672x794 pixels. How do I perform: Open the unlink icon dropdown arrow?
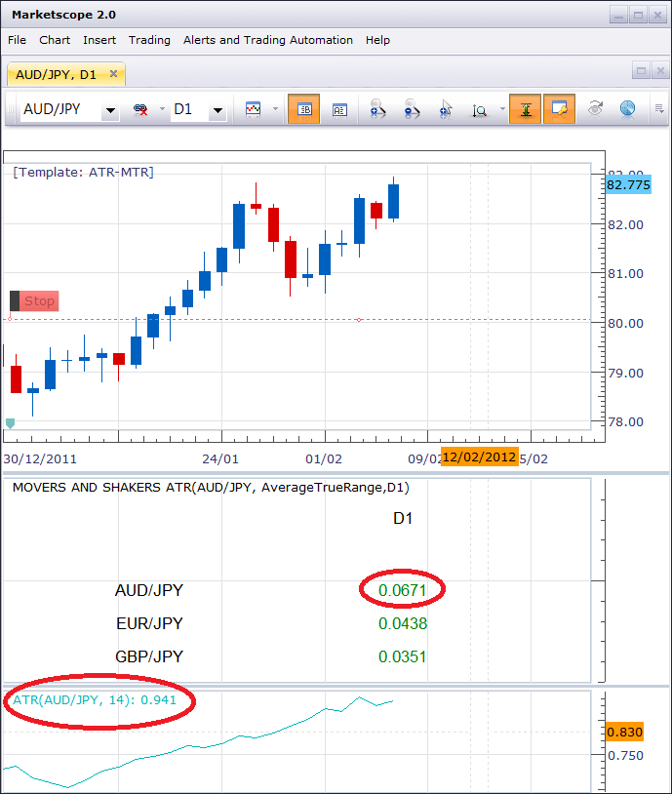click(162, 109)
